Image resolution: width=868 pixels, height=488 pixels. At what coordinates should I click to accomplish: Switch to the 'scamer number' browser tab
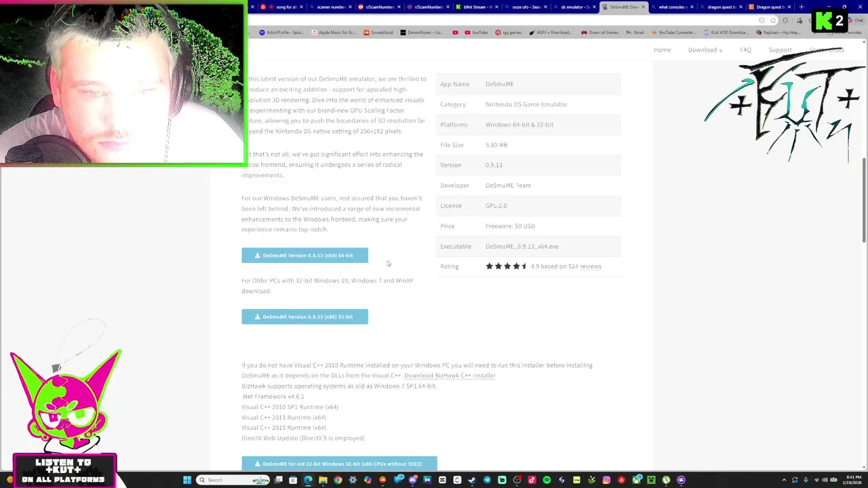click(331, 7)
